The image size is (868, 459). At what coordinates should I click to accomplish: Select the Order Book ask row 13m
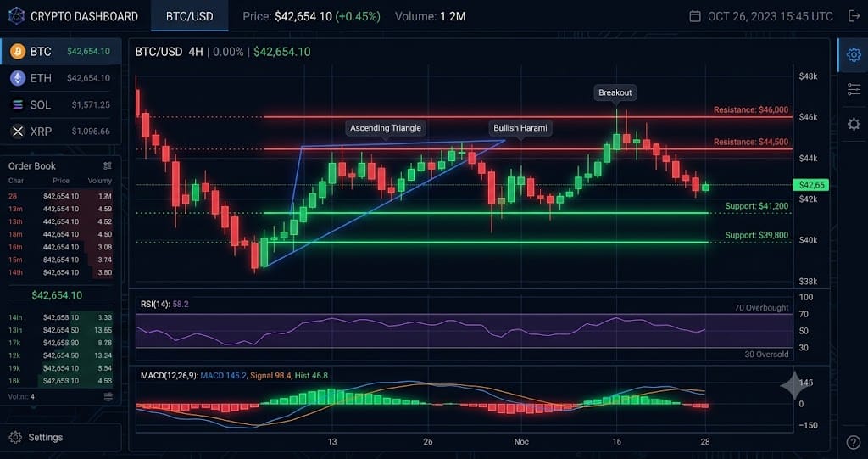pos(60,209)
